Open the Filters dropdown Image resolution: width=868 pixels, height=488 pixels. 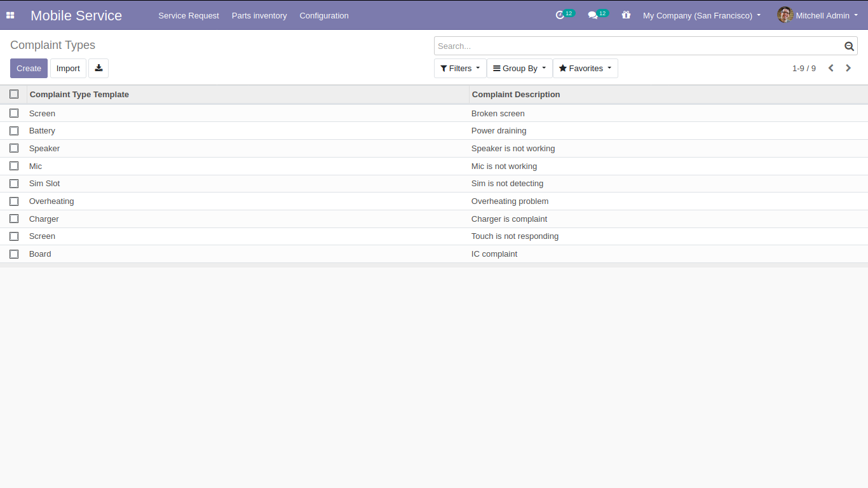pos(460,69)
